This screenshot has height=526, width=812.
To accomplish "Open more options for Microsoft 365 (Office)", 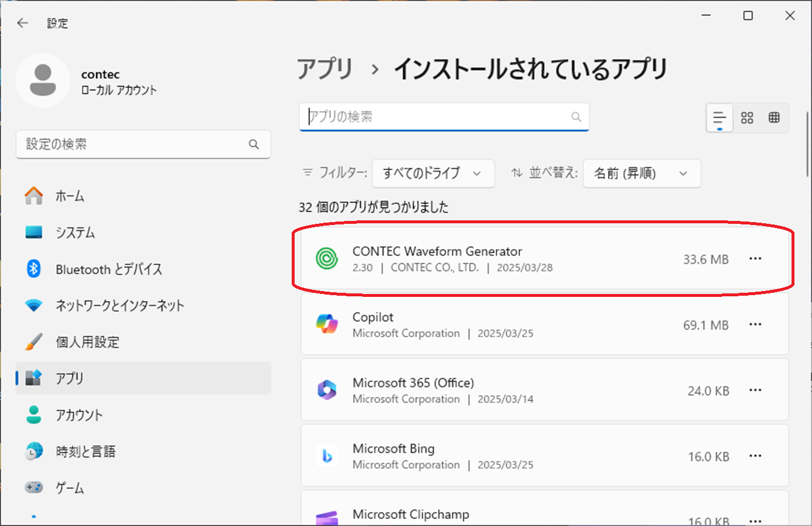I will click(x=755, y=390).
